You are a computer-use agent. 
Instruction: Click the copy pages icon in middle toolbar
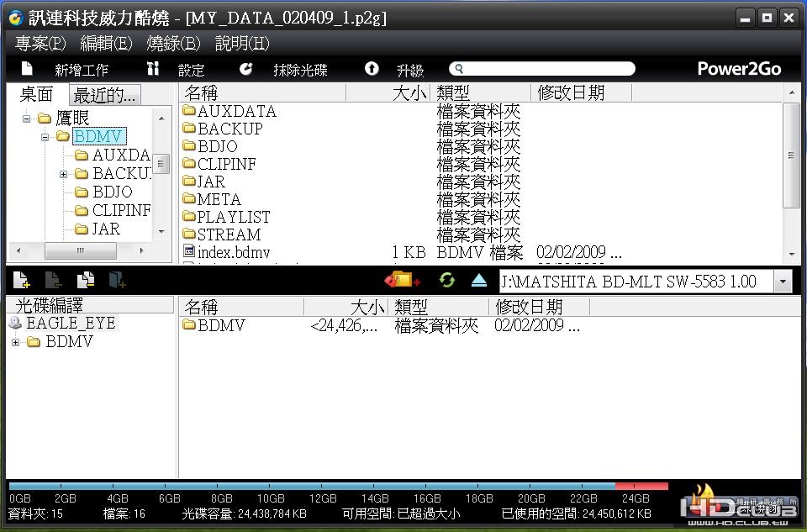click(x=86, y=279)
